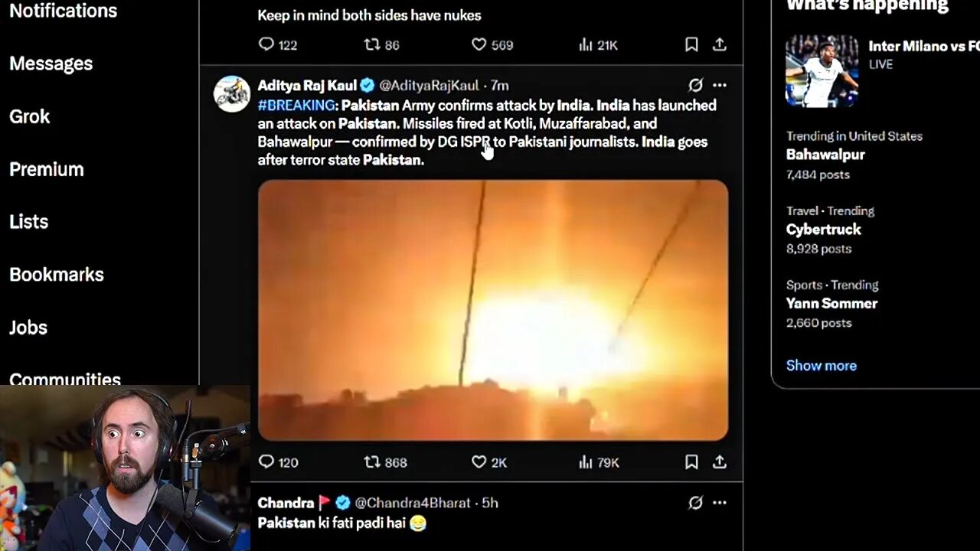
Task: Open more options on Chandra's tweet
Action: [x=720, y=503]
